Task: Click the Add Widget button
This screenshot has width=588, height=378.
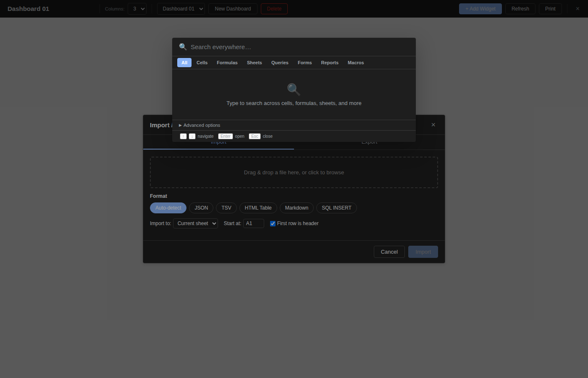Action: [480, 9]
